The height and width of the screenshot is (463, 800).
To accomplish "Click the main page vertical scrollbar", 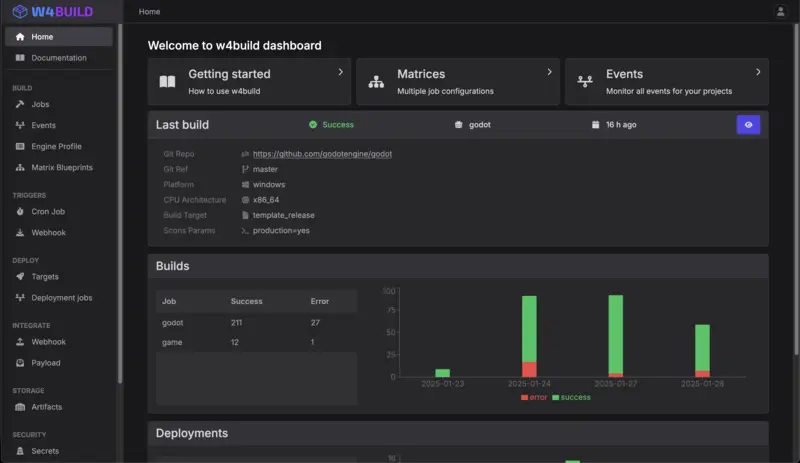I will coord(795,189).
